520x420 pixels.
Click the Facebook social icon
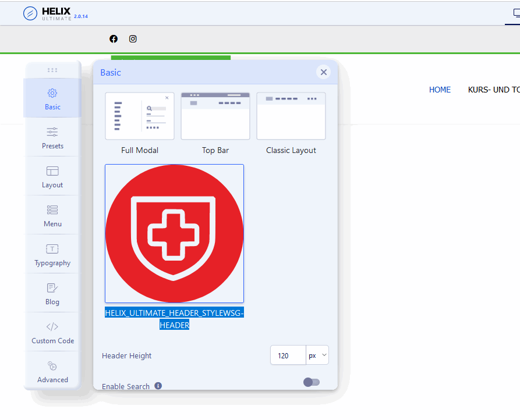point(114,39)
